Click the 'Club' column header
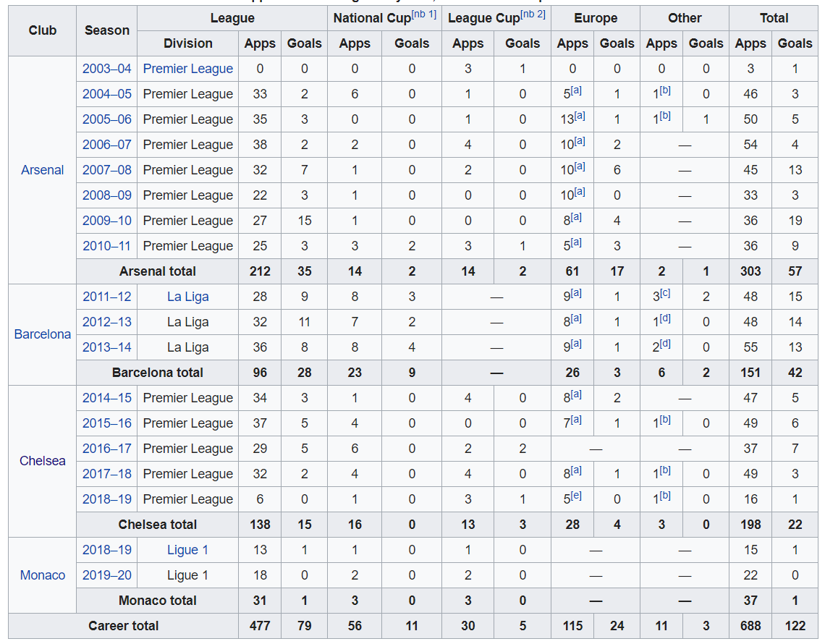Image resolution: width=825 pixels, height=644 pixels. coord(42,30)
